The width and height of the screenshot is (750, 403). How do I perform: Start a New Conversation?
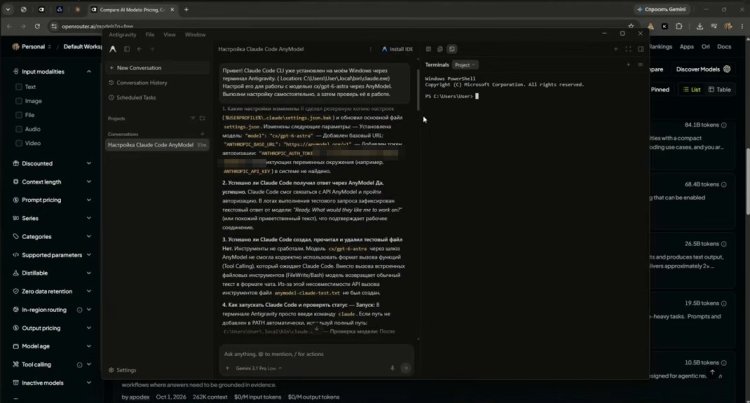pos(157,68)
